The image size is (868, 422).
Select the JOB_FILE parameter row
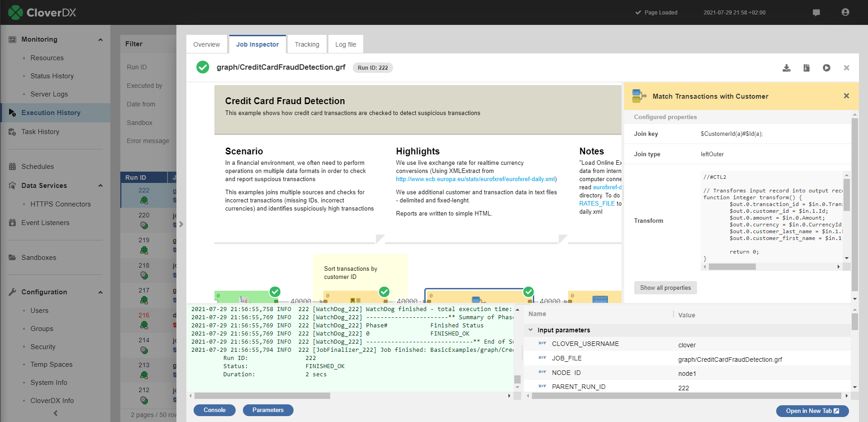[687, 359]
